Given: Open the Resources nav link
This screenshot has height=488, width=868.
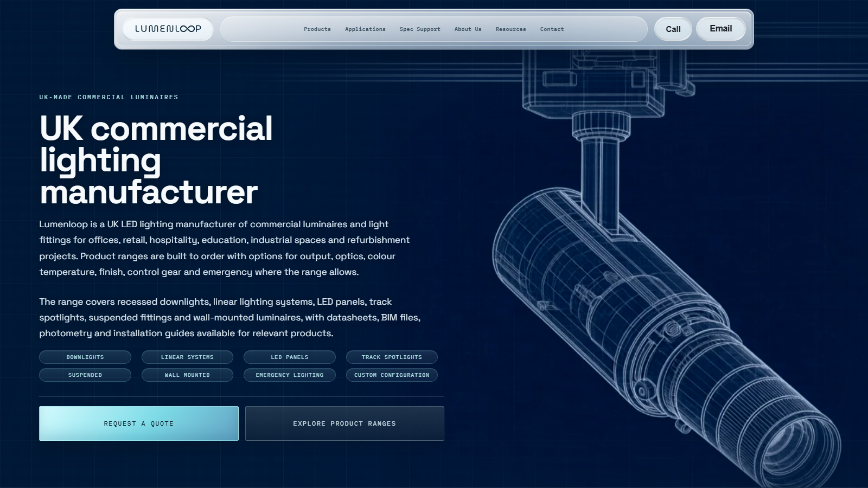Looking at the screenshot, I should pos(510,29).
